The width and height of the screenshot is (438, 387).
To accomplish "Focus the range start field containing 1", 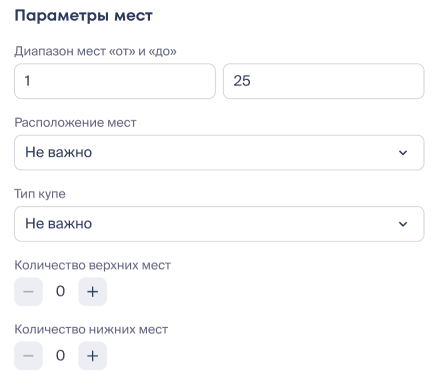I will pos(115,81).
